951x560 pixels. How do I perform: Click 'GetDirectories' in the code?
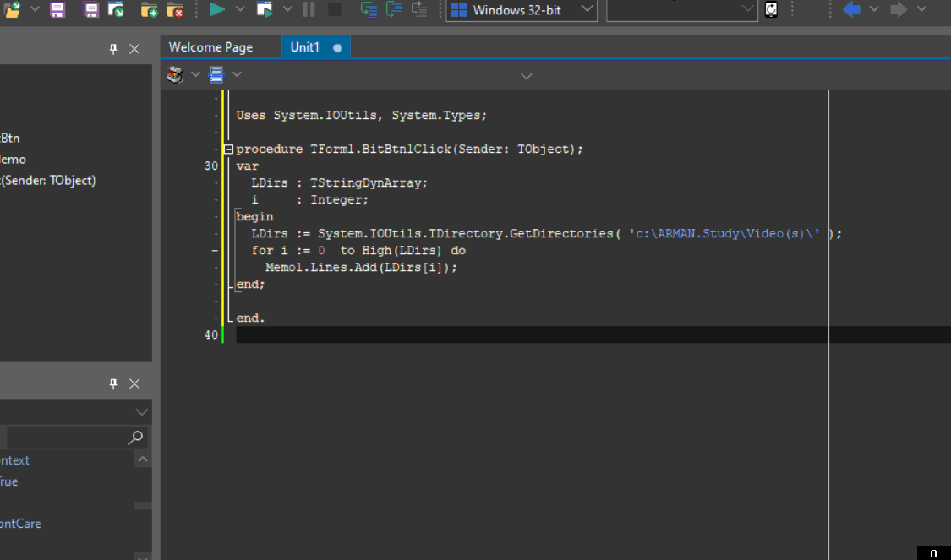pos(561,234)
